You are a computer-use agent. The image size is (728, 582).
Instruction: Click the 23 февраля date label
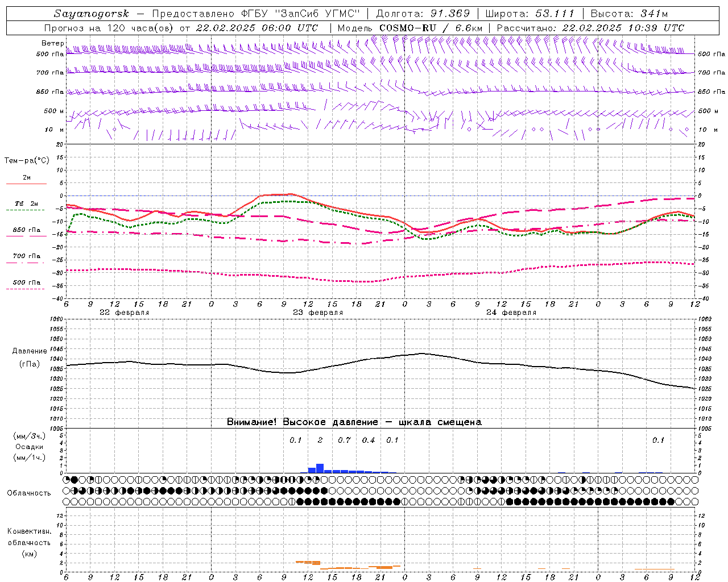point(318,313)
